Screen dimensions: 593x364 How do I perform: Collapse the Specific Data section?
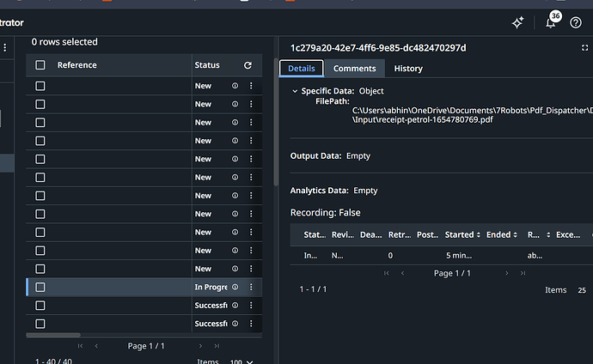click(295, 91)
